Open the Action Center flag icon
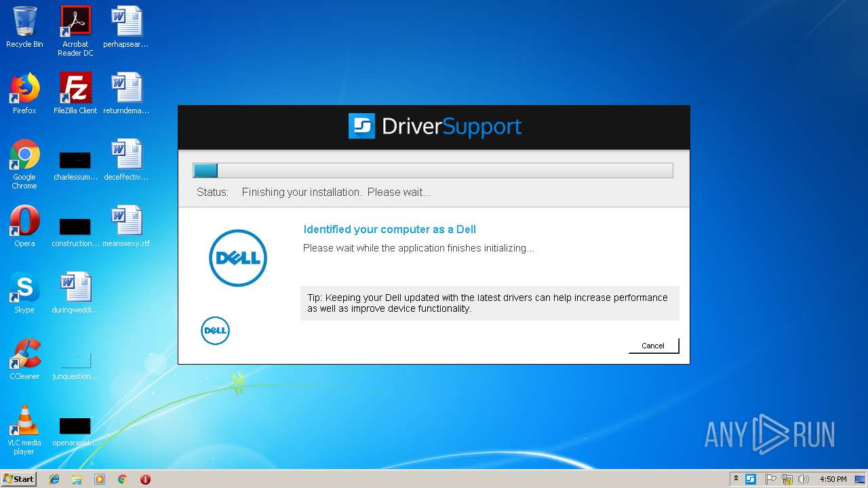868x488 pixels. 771,479
